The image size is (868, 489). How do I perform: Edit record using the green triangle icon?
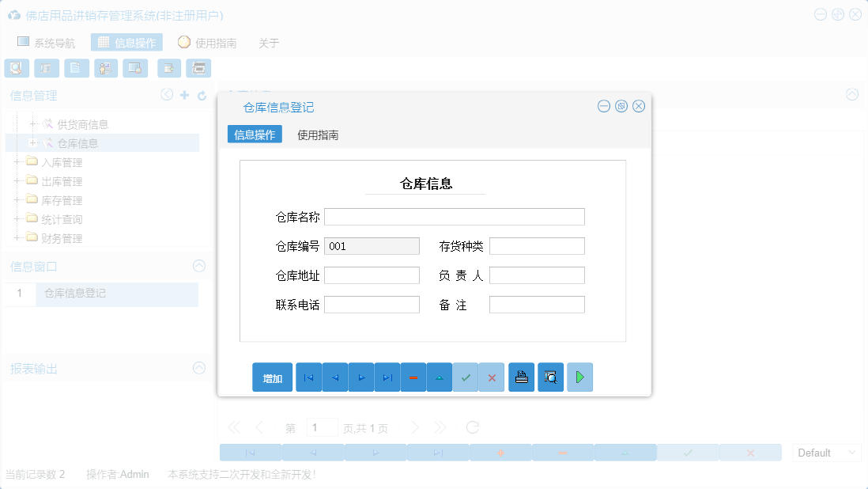point(440,377)
